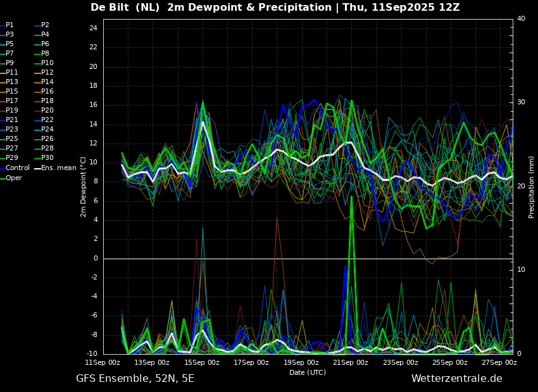Select the P11 legend label
The height and width of the screenshot is (392, 538).
click(11, 72)
